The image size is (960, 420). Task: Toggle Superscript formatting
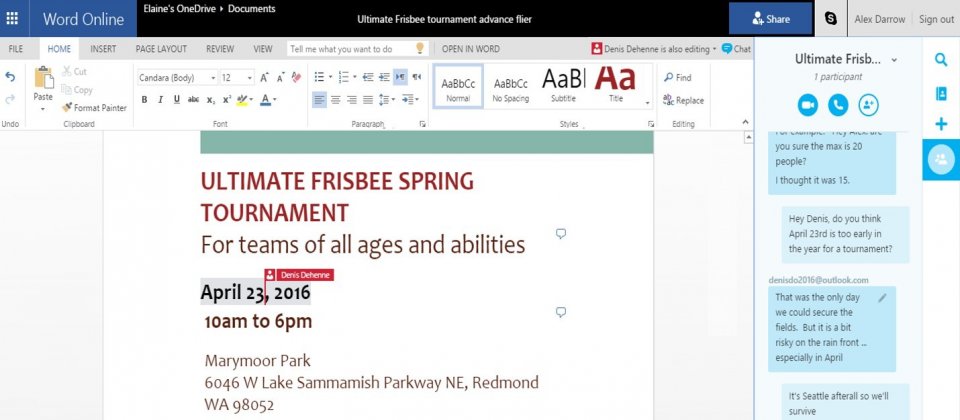pos(227,99)
